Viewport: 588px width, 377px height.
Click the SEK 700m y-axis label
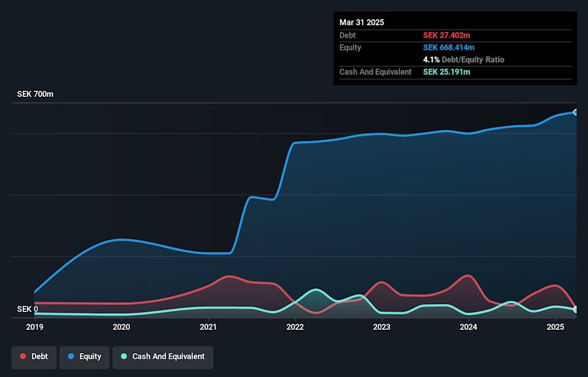coord(35,94)
